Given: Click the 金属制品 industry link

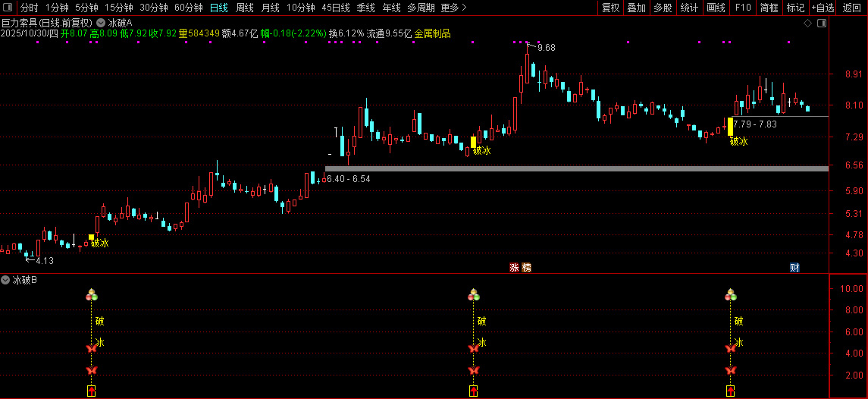Looking at the screenshot, I should 432,33.
